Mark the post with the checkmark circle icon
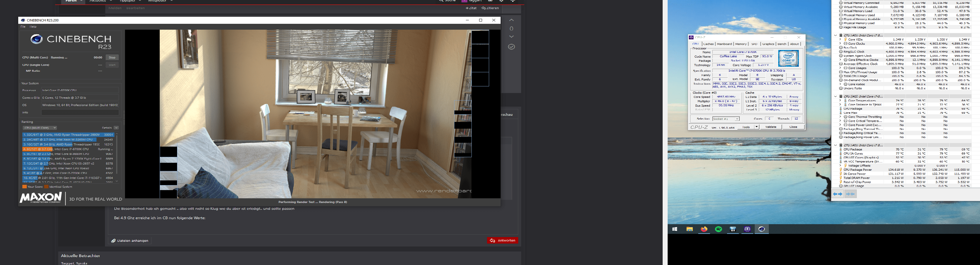This screenshot has width=980, height=265. click(x=511, y=47)
